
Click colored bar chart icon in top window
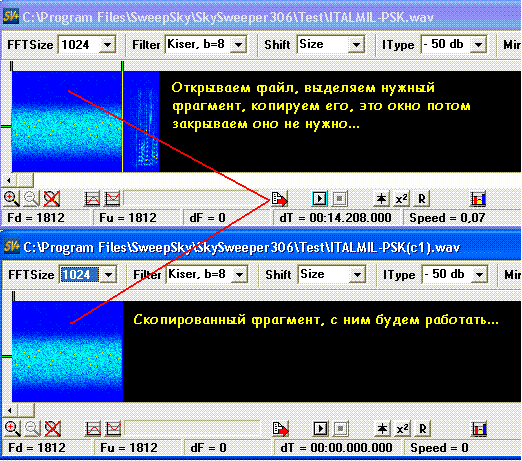pos(478,199)
